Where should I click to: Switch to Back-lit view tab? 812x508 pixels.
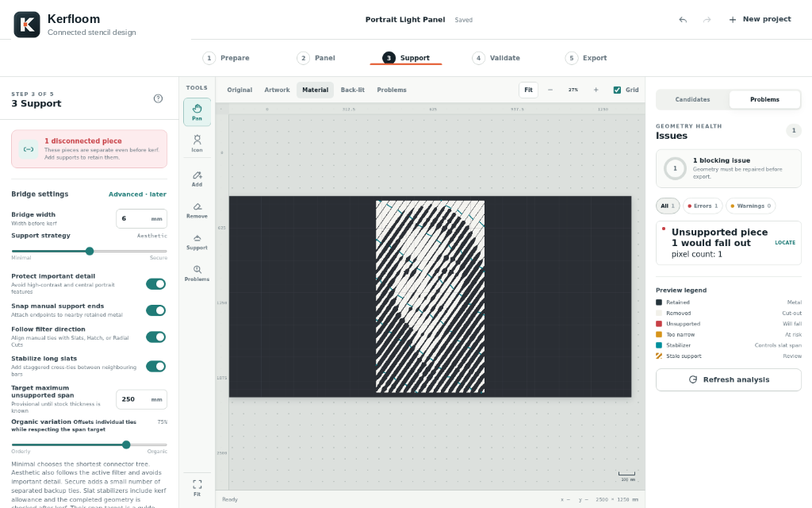pos(353,90)
